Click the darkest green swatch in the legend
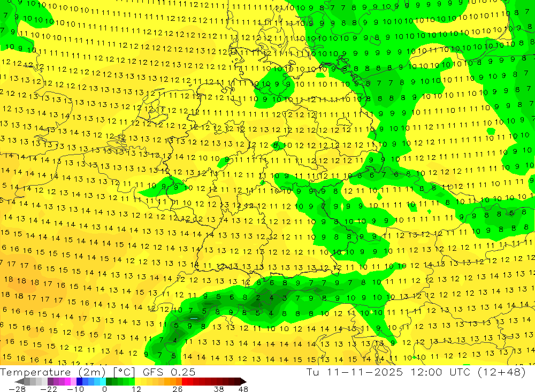Viewport: 535px width, 392px height. click(x=109, y=381)
